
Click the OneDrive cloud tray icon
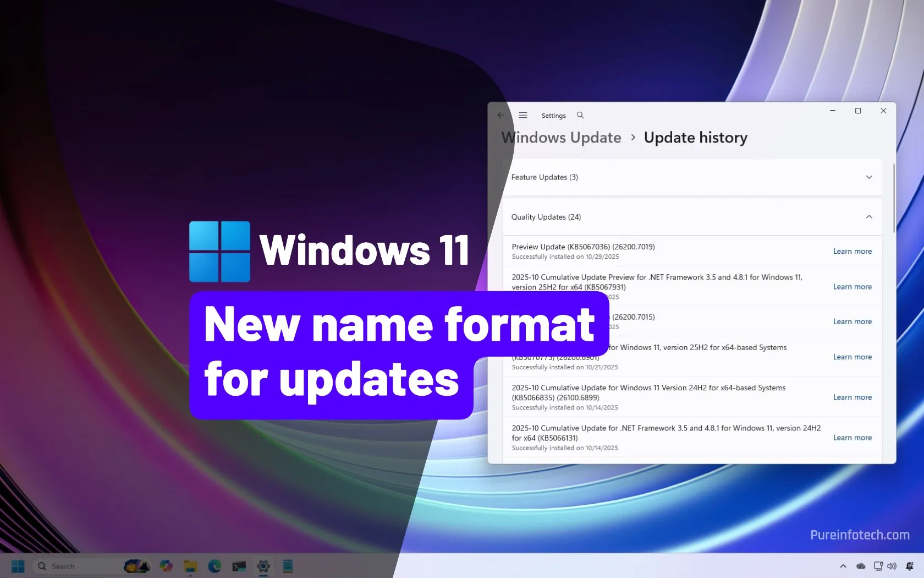(861, 566)
